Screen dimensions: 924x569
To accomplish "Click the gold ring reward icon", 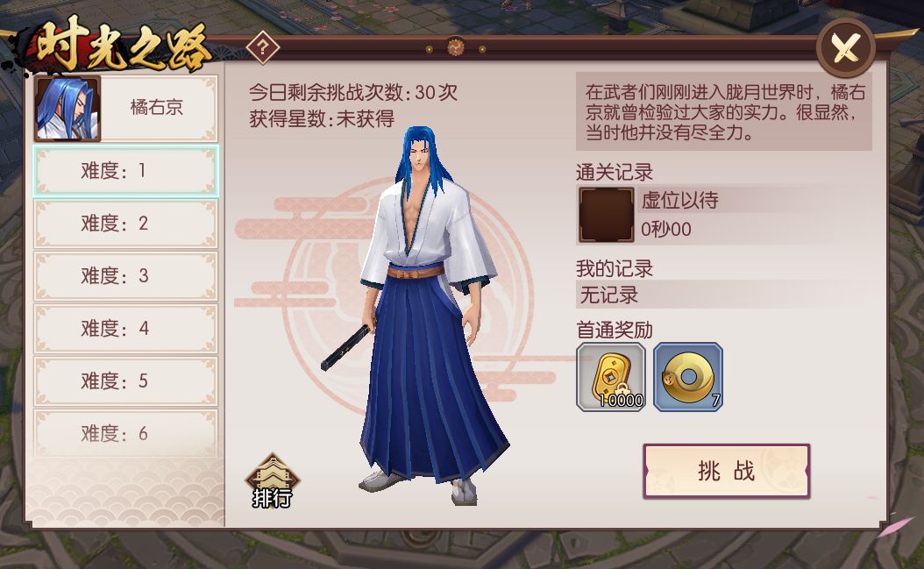I will tap(687, 377).
